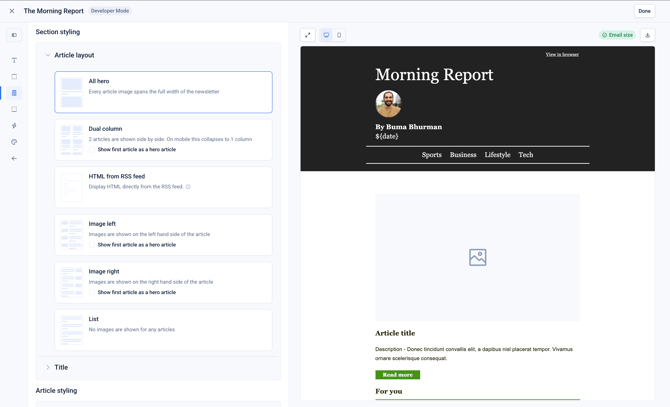The width and height of the screenshot is (670, 407).
Task: Expand preview to fullscreen
Action: pos(308,35)
